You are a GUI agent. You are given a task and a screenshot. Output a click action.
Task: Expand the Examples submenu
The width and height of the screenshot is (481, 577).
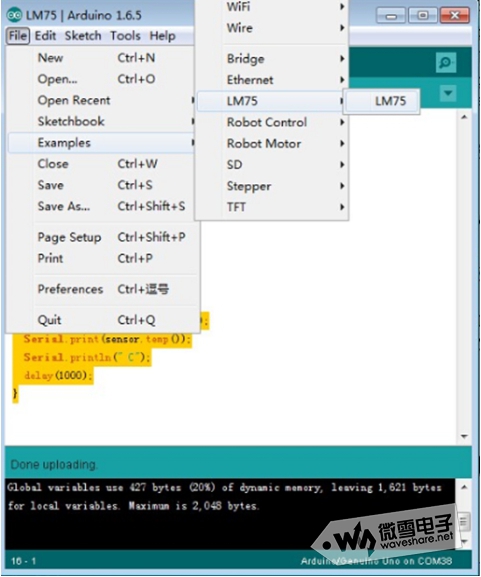click(101, 143)
